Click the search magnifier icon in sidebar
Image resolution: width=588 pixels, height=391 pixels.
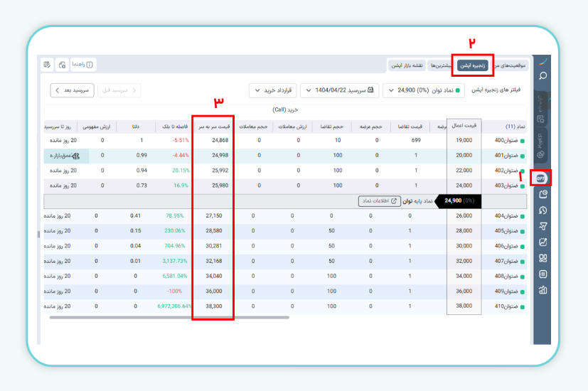click(x=542, y=76)
